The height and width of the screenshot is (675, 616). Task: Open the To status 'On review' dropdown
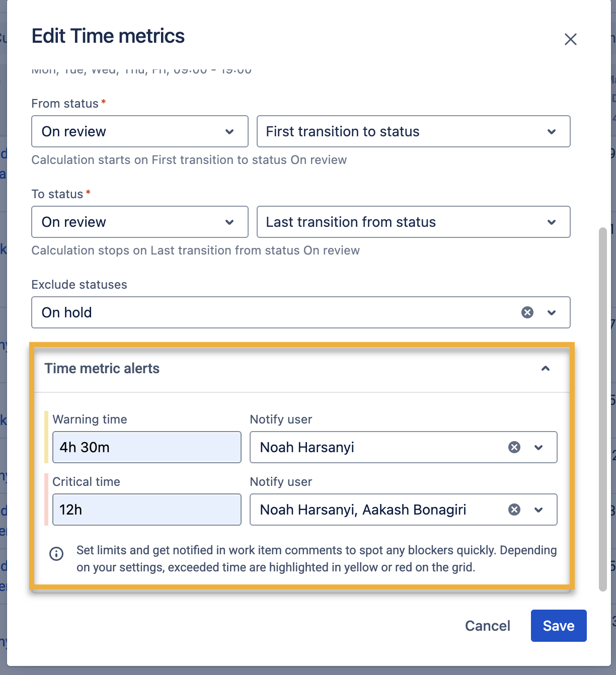pos(140,222)
